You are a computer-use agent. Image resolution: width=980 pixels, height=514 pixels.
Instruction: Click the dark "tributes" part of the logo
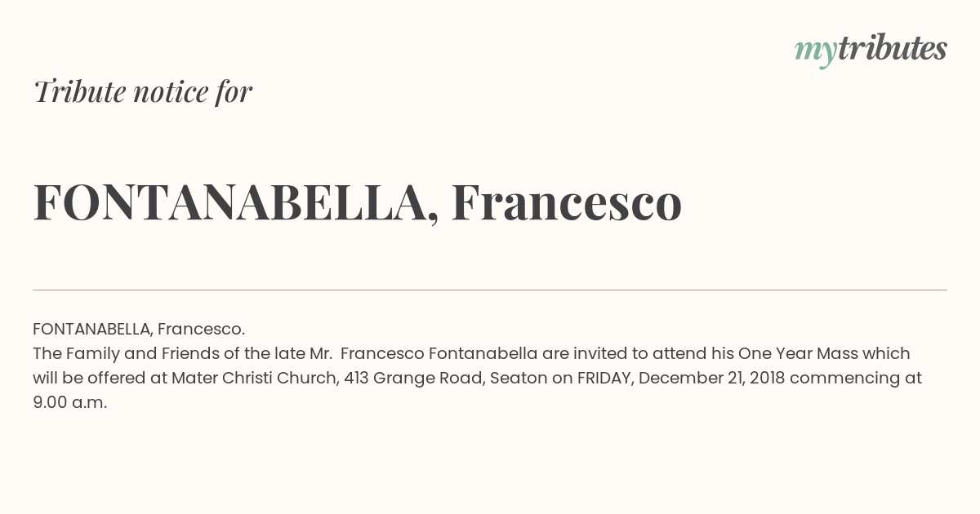point(893,48)
